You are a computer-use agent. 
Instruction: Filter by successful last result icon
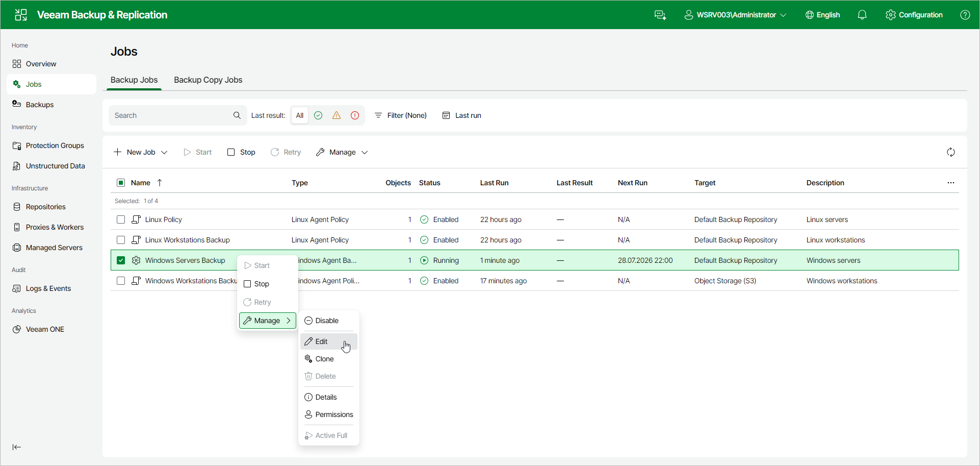click(318, 115)
